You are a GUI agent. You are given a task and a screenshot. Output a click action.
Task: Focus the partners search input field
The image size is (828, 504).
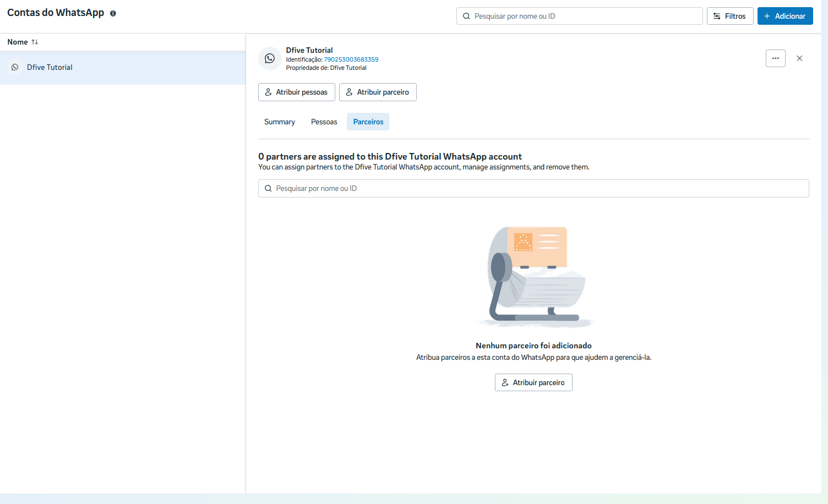coord(540,188)
